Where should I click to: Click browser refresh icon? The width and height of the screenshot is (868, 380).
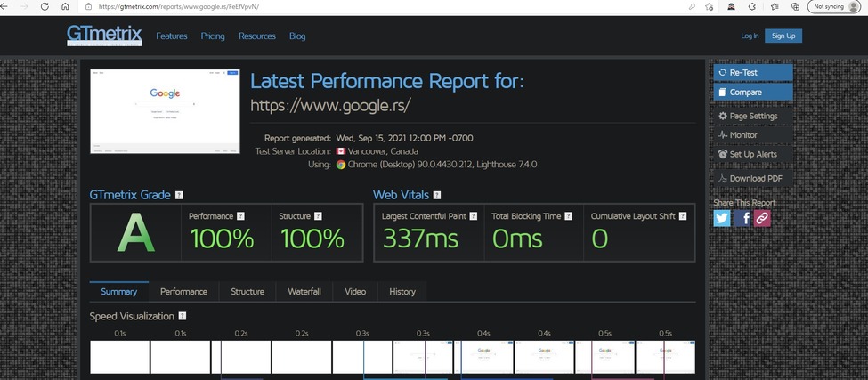pyautogui.click(x=44, y=6)
